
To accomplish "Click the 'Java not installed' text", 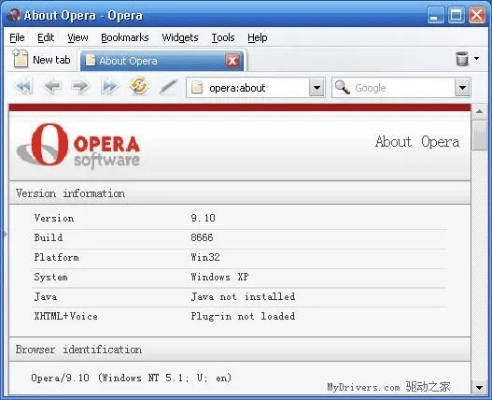I will pyautogui.click(x=243, y=296).
